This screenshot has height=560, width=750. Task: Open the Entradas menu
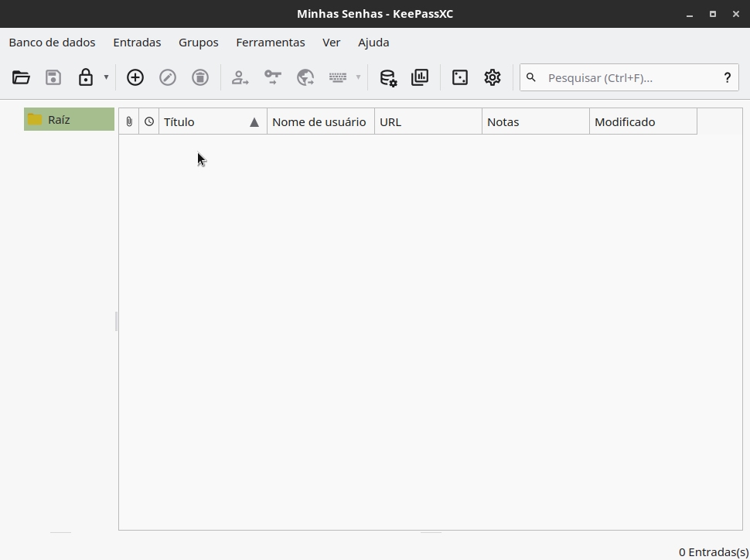pyautogui.click(x=137, y=42)
